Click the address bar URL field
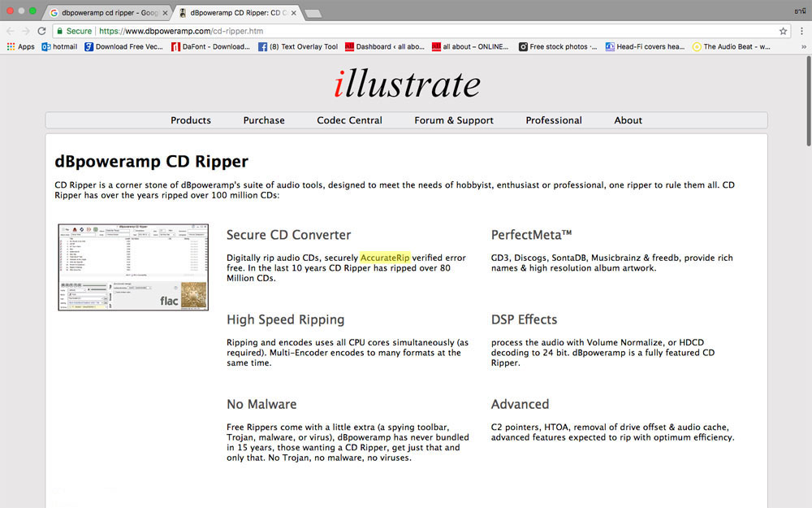The width and height of the screenshot is (812, 508). point(406,31)
